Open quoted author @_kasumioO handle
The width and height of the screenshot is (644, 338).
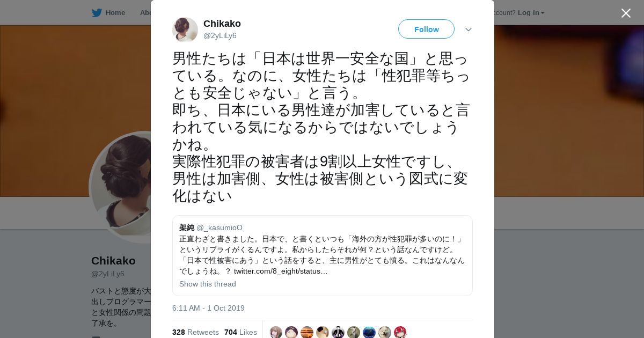(219, 227)
